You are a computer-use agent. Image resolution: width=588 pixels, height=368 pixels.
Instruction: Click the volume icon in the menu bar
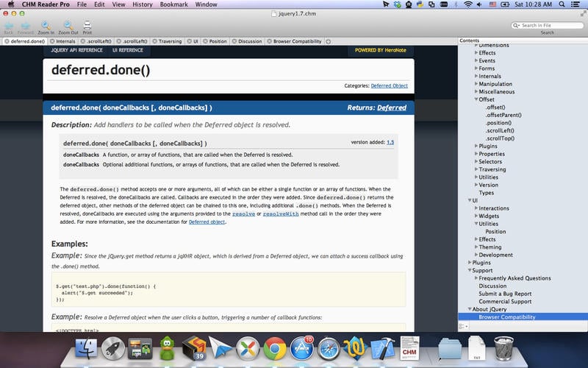(480, 4)
